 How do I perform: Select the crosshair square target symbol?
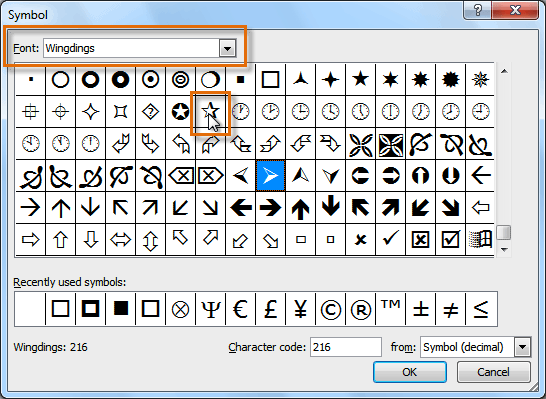[x=31, y=112]
